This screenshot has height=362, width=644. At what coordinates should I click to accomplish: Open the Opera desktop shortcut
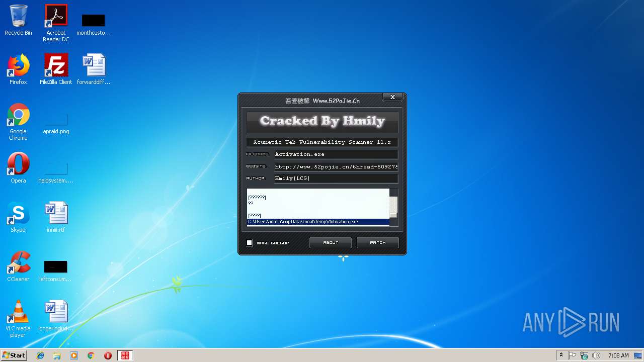pos(18,168)
